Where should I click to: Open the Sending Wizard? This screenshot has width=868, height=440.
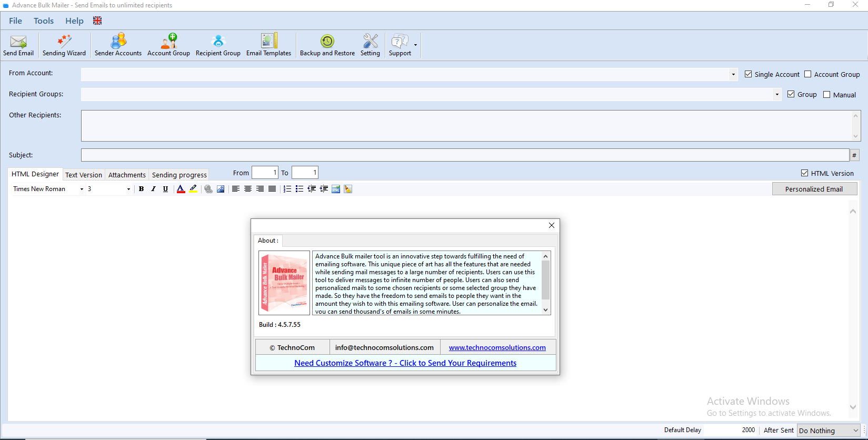[64, 45]
